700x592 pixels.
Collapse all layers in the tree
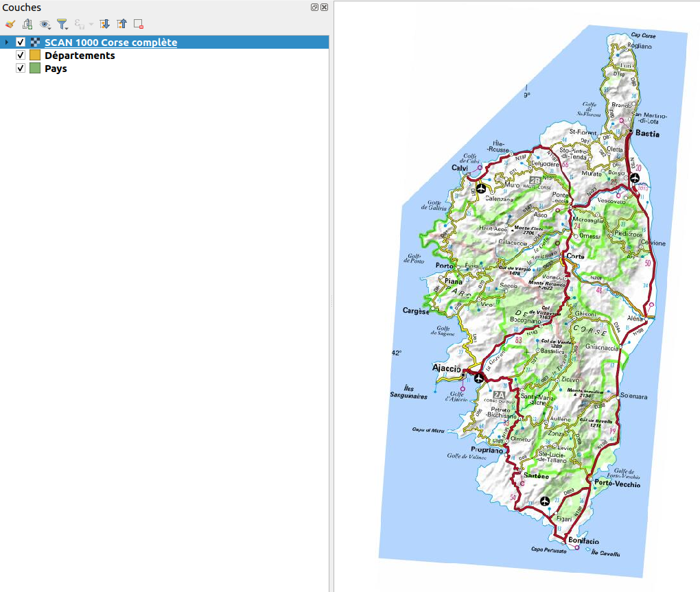click(x=122, y=24)
